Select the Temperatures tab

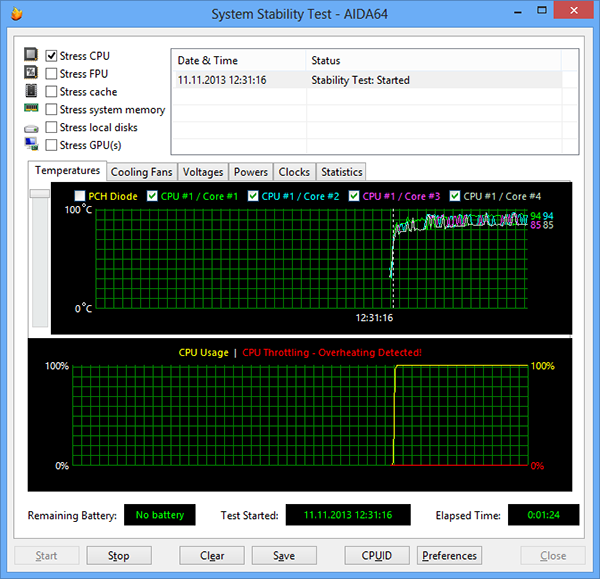point(67,170)
